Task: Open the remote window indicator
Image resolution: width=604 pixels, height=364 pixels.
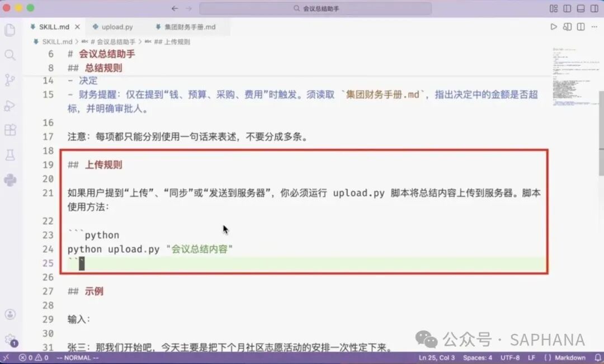Action: coord(6,358)
